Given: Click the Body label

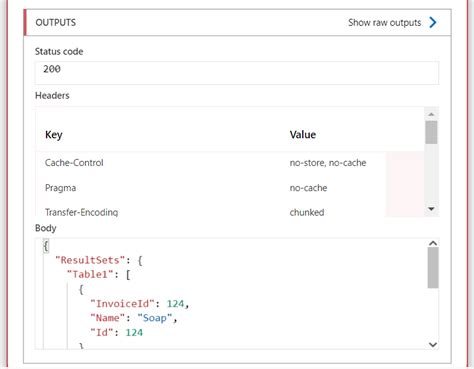Looking at the screenshot, I should point(46,228).
